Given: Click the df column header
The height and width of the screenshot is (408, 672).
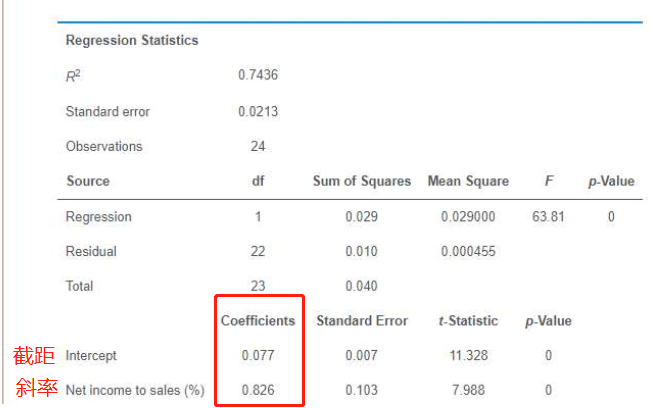Looking at the screenshot, I should (x=258, y=181).
